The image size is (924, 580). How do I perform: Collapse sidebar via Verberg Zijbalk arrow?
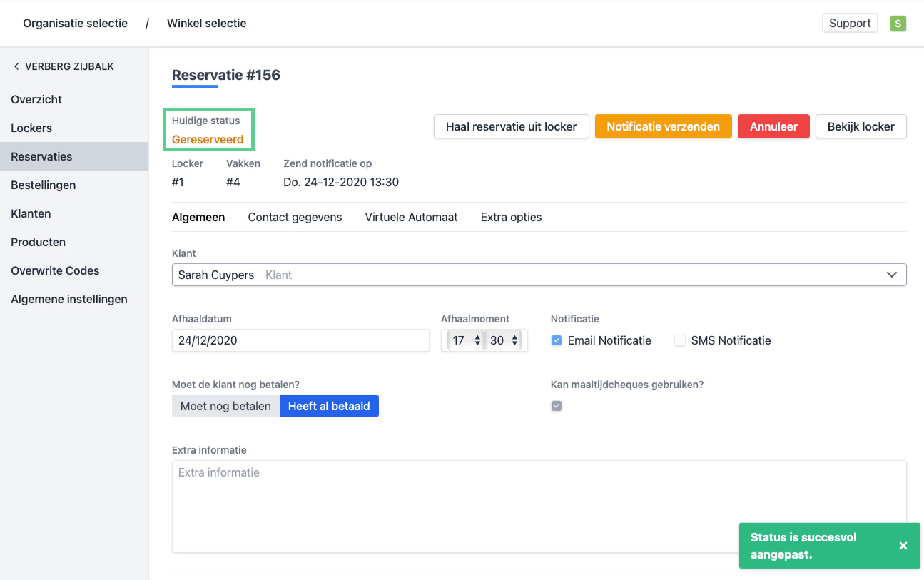click(16, 66)
